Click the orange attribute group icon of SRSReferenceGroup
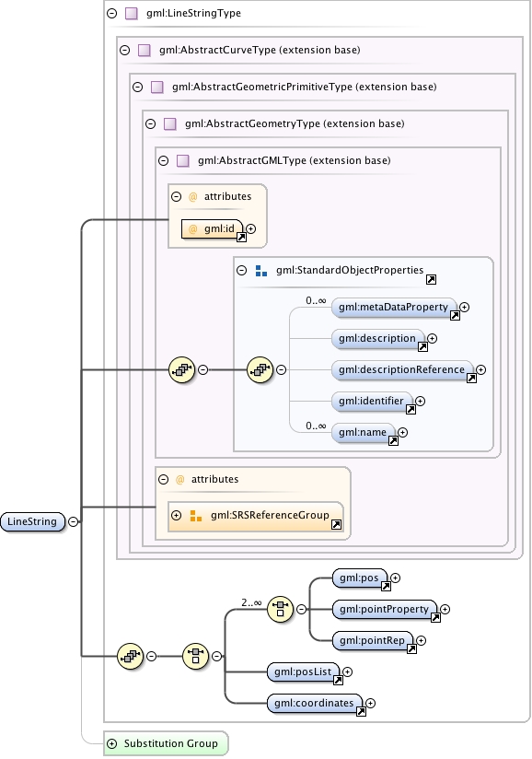Image resolution: width=532 pixels, height=759 pixels. click(x=196, y=516)
